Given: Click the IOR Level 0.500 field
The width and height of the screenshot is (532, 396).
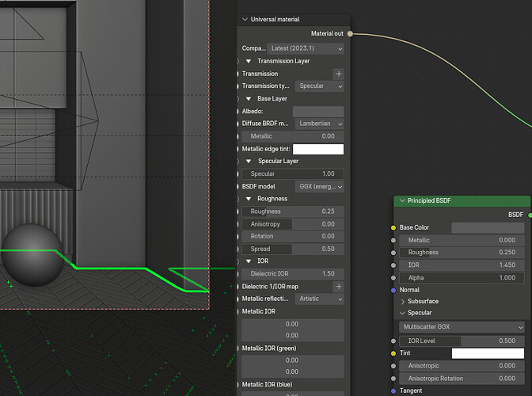Looking at the screenshot, I should point(462,341).
